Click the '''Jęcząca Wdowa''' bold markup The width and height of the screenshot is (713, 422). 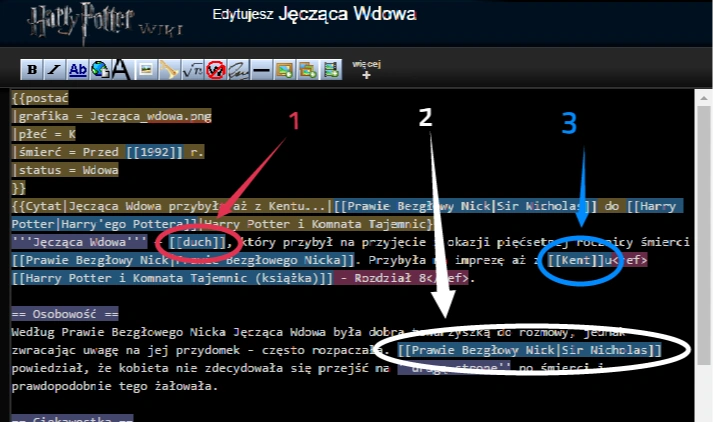tap(79, 242)
